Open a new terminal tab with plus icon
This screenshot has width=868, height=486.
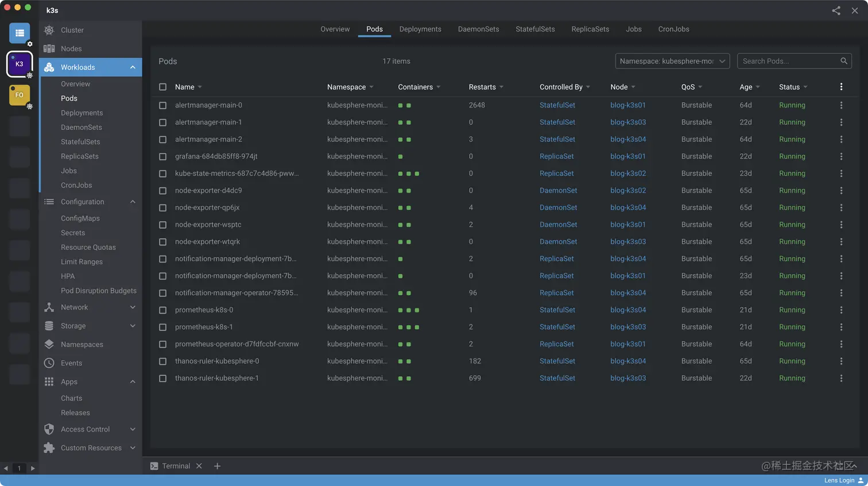point(217,466)
